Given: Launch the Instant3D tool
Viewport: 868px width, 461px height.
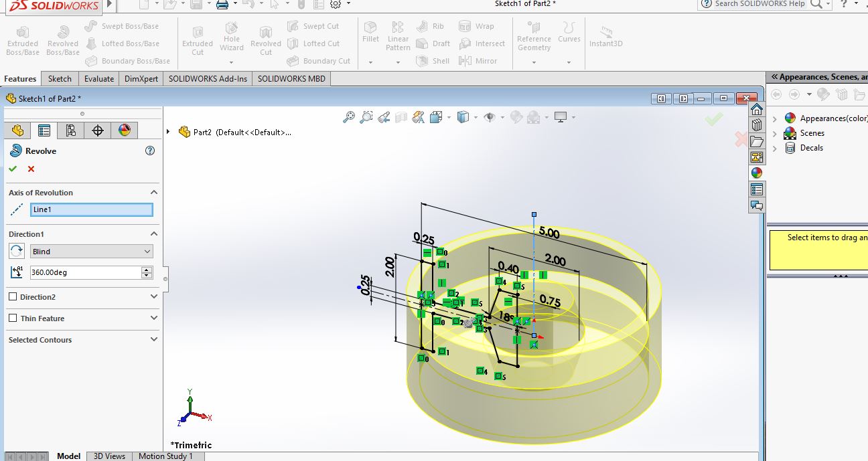Looking at the screenshot, I should 606,37.
